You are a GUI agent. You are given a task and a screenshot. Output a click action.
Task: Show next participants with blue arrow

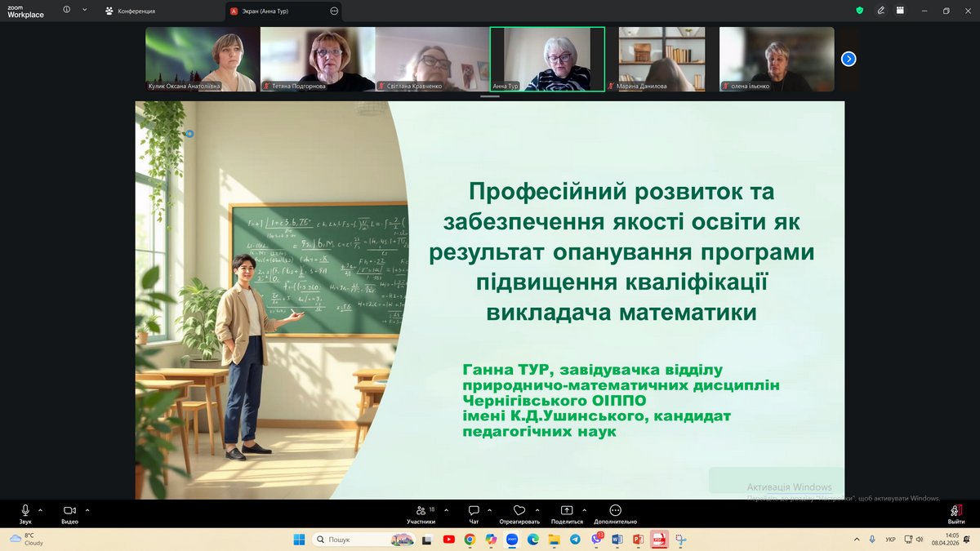[849, 59]
